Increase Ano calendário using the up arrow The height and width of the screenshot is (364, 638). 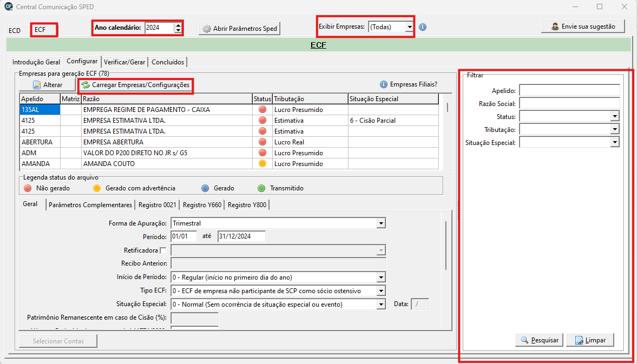point(178,25)
